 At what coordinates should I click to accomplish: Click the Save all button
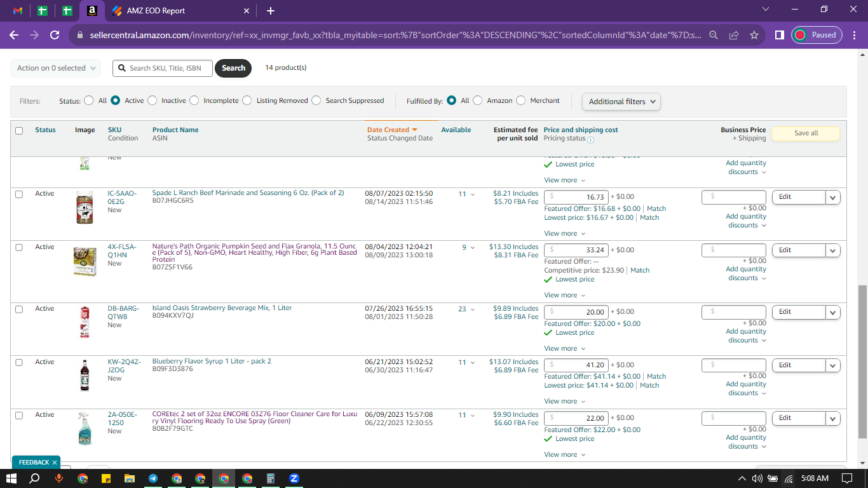806,133
